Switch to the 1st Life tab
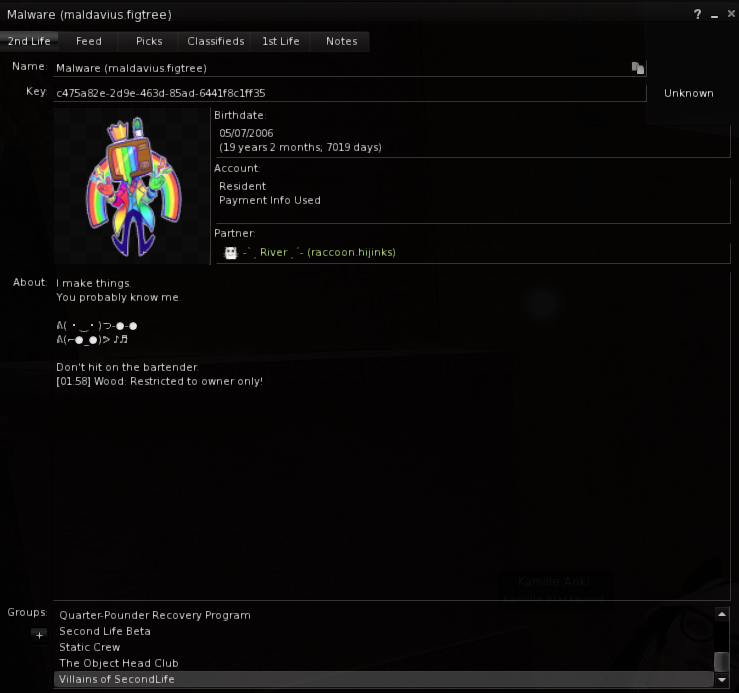739x693 pixels. click(x=281, y=41)
